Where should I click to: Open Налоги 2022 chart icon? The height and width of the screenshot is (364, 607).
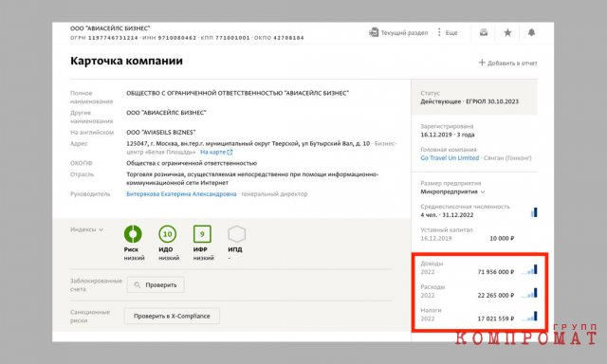point(529,316)
